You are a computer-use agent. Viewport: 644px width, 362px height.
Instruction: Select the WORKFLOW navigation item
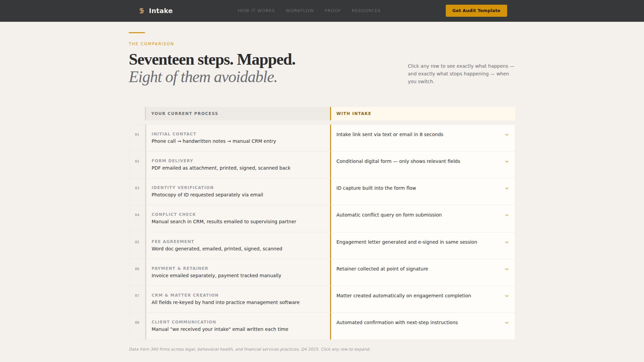(x=300, y=10)
